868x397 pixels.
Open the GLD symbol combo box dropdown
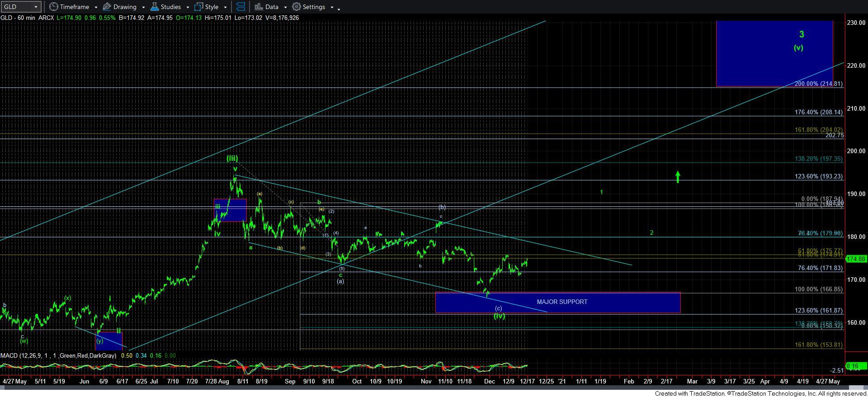point(36,7)
